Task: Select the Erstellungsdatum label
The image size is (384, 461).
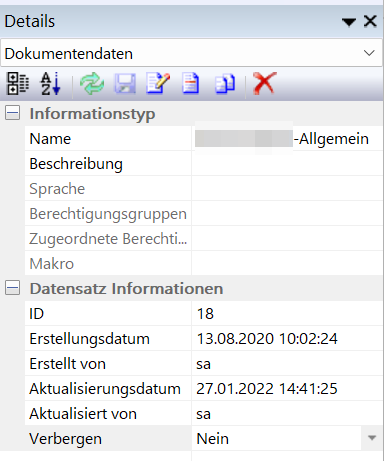Action: [x=89, y=339]
